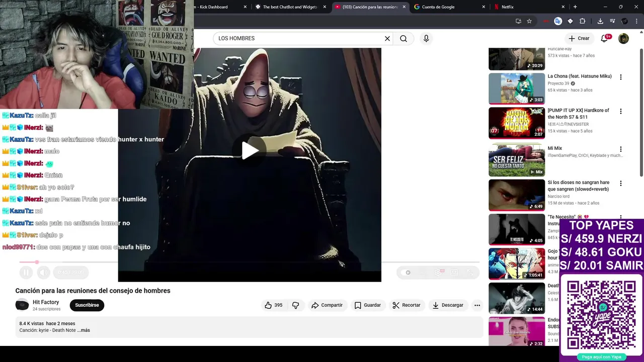Enter fullscreen from the player controls
This screenshot has width=644, height=362.
[x=470, y=273]
